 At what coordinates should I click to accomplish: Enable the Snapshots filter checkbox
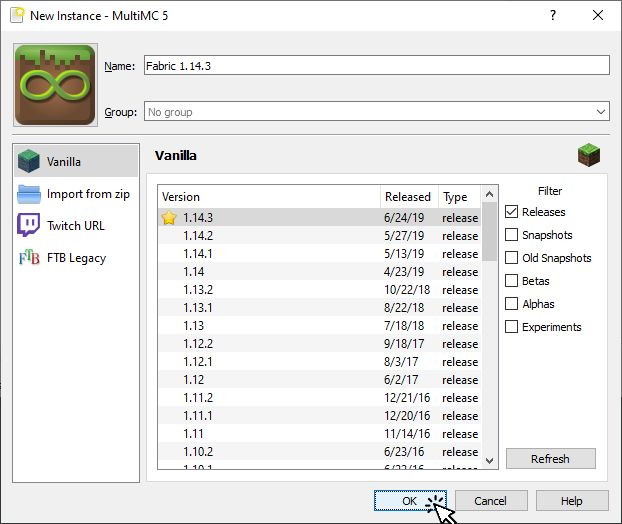[x=511, y=235]
